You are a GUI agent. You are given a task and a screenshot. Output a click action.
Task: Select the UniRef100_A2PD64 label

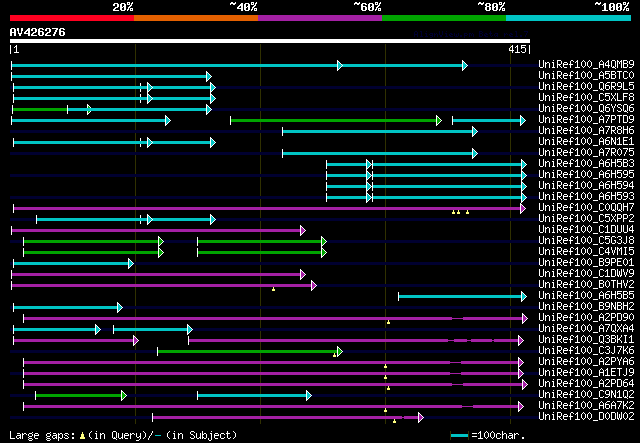pyautogui.click(x=586, y=384)
